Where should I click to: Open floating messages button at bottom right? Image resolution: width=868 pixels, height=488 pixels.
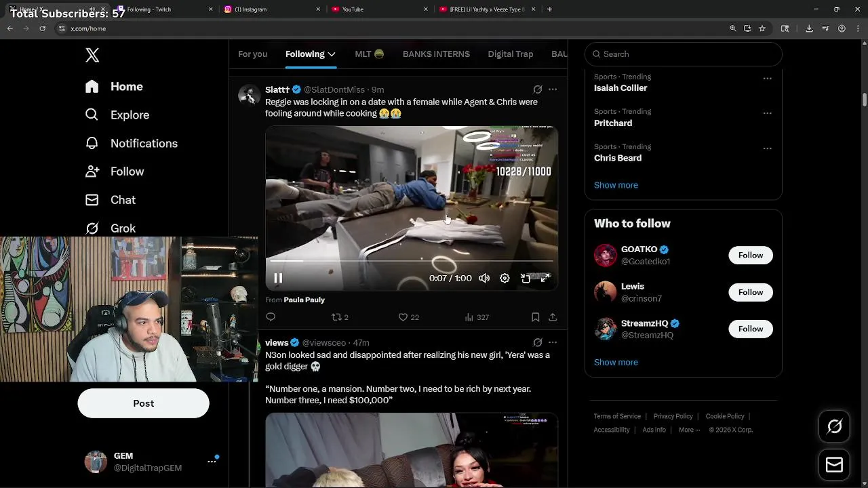click(x=834, y=465)
